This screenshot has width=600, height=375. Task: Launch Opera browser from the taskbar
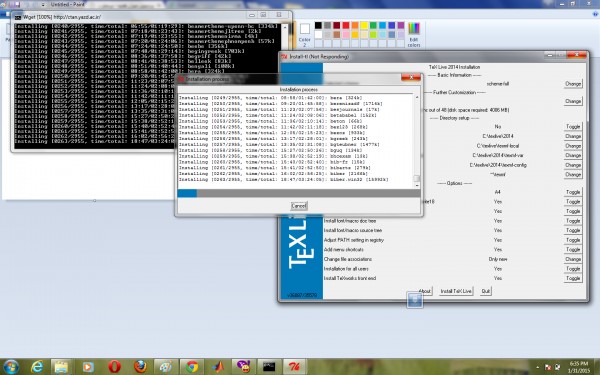click(114, 367)
